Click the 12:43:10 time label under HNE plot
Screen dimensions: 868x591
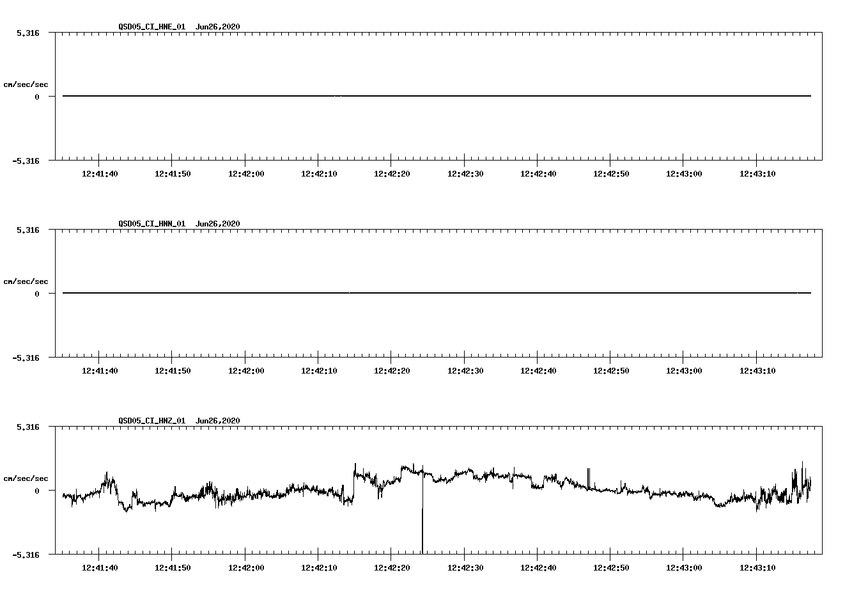(x=757, y=174)
